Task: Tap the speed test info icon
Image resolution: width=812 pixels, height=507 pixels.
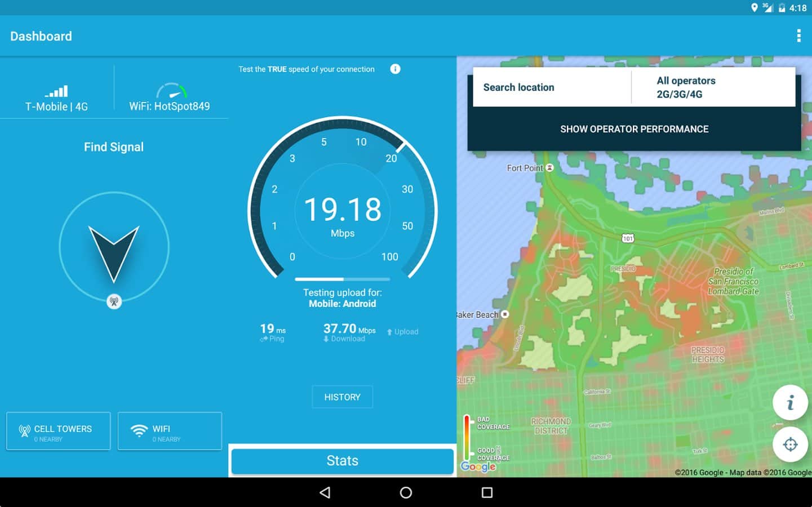Action: pos(395,69)
